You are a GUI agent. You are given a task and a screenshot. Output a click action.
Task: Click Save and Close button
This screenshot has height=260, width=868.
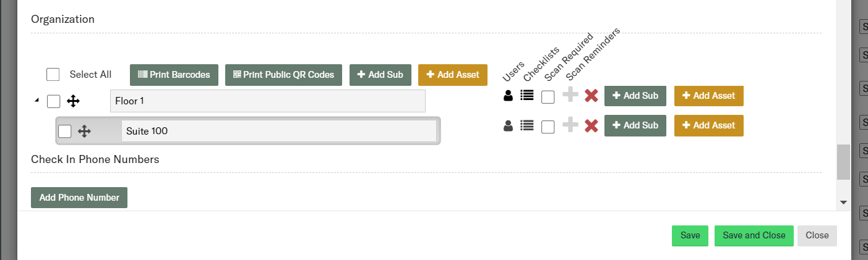point(754,235)
